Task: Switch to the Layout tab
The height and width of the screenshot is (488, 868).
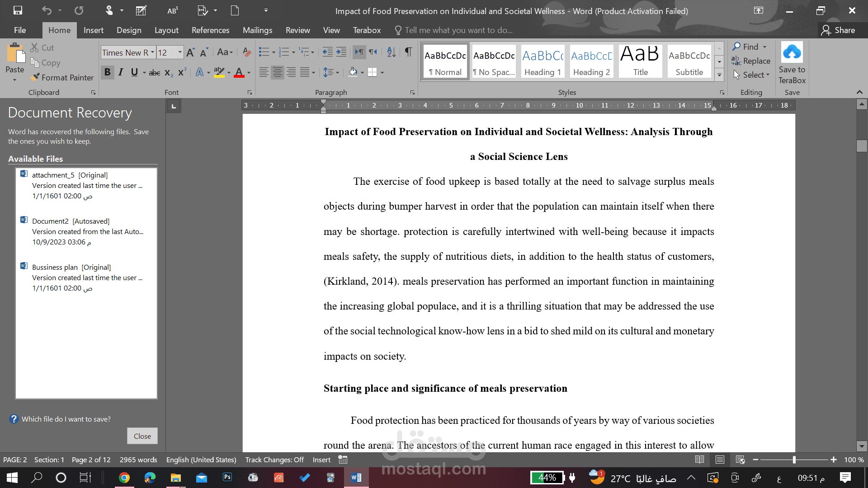Action: pyautogui.click(x=166, y=30)
